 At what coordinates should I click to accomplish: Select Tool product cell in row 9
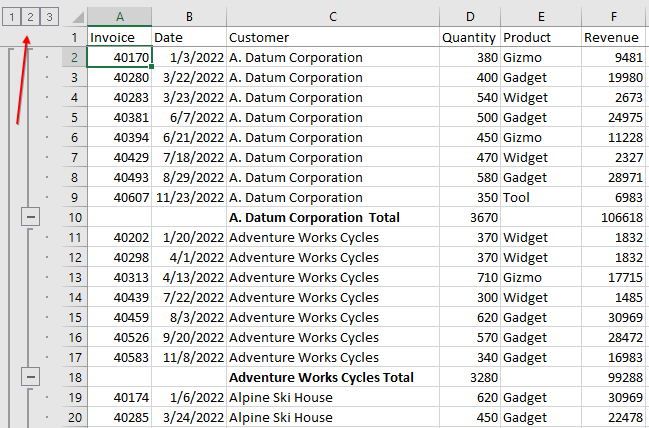[541, 197]
